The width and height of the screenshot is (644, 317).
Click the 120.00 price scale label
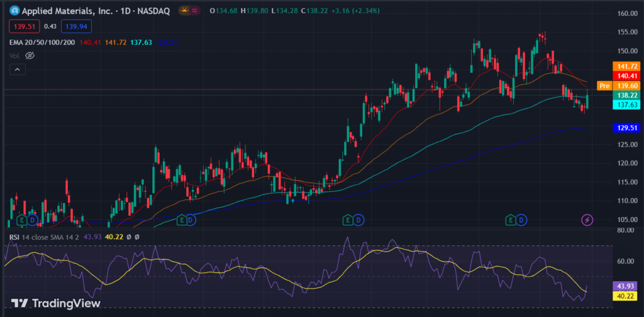click(x=629, y=163)
